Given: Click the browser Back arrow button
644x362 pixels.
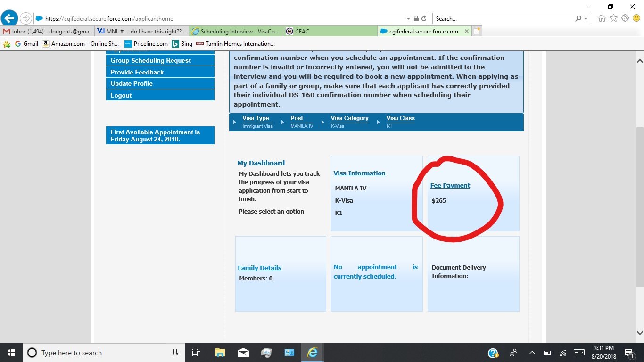Looking at the screenshot, I should (9, 18).
